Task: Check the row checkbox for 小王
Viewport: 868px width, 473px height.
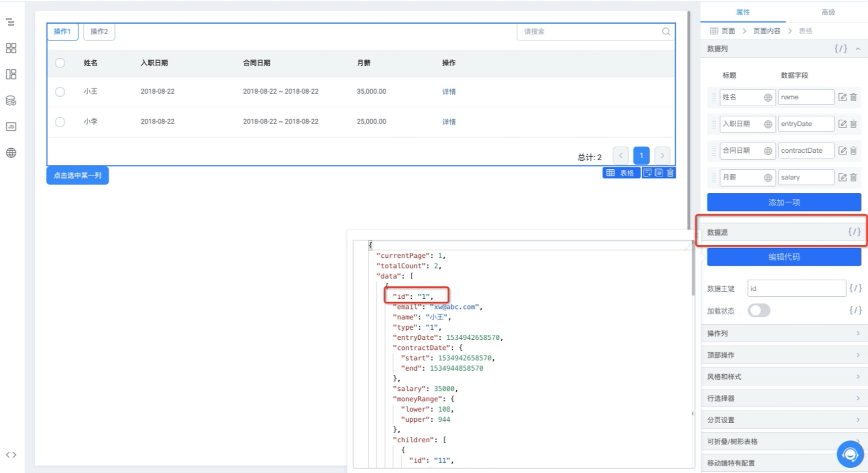Action: (60, 92)
